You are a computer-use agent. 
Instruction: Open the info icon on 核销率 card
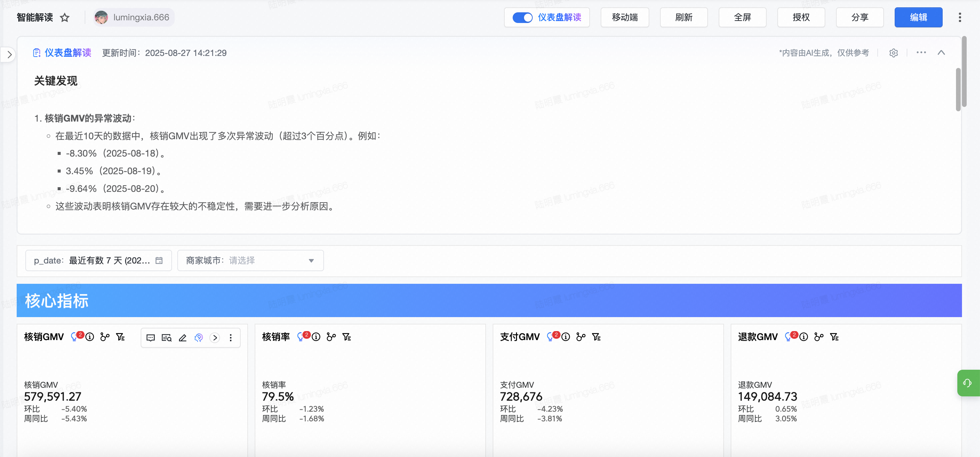pos(316,337)
